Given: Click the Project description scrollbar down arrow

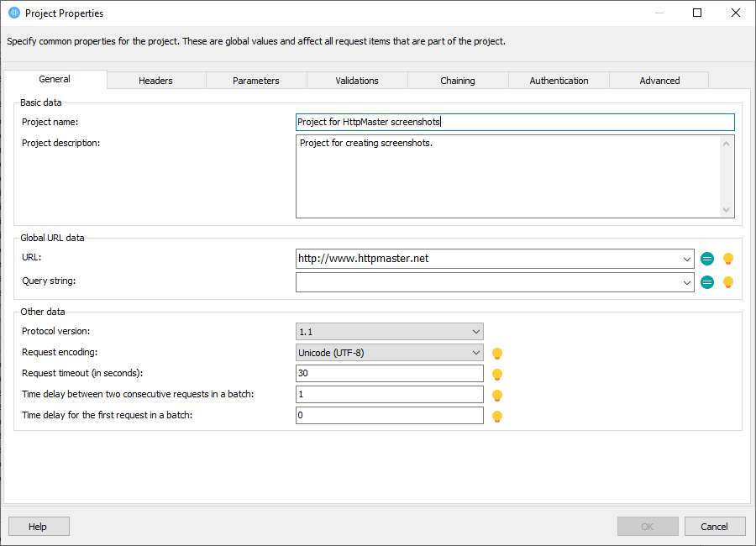Looking at the screenshot, I should click(x=727, y=210).
